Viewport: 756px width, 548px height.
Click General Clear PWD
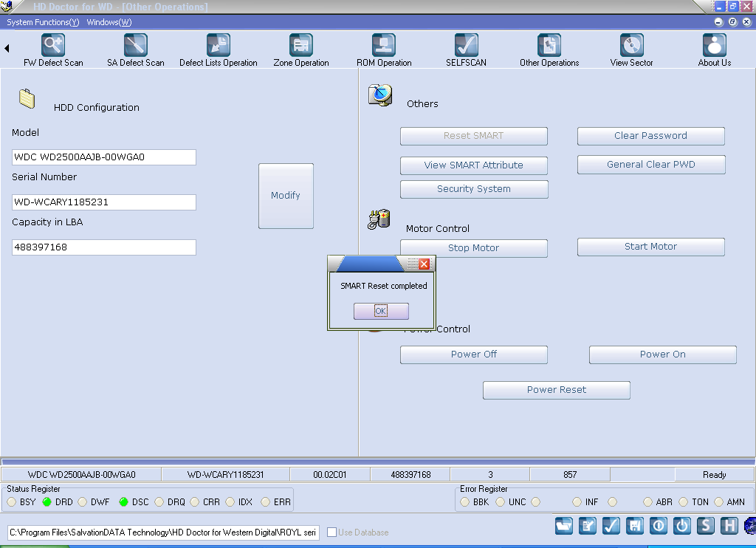tap(651, 165)
